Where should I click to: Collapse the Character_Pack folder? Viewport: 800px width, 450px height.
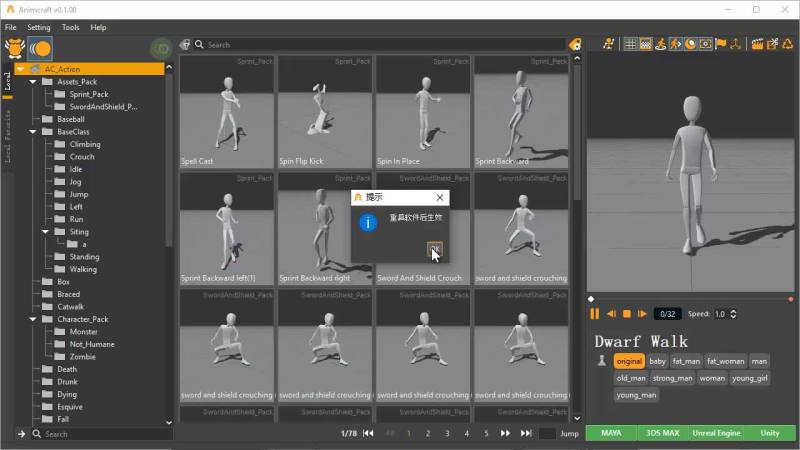(33, 319)
